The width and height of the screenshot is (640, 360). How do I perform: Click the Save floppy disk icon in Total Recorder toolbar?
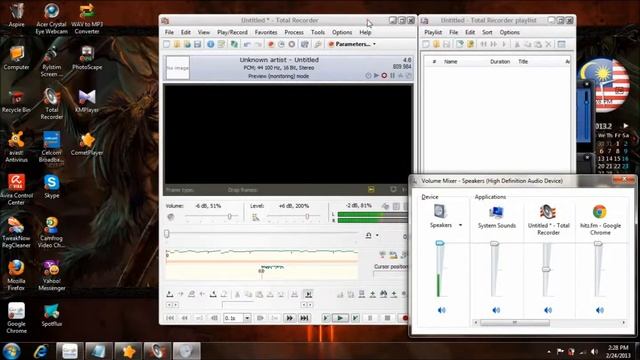(x=197, y=44)
